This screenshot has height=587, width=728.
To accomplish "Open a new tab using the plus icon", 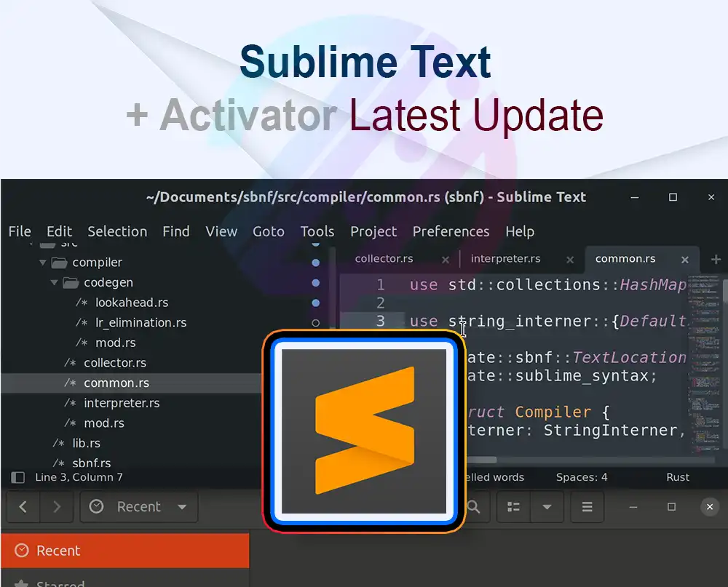I will tap(716, 259).
